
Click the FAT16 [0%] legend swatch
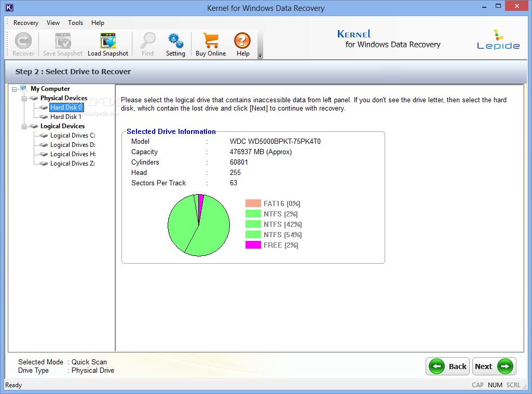click(253, 203)
